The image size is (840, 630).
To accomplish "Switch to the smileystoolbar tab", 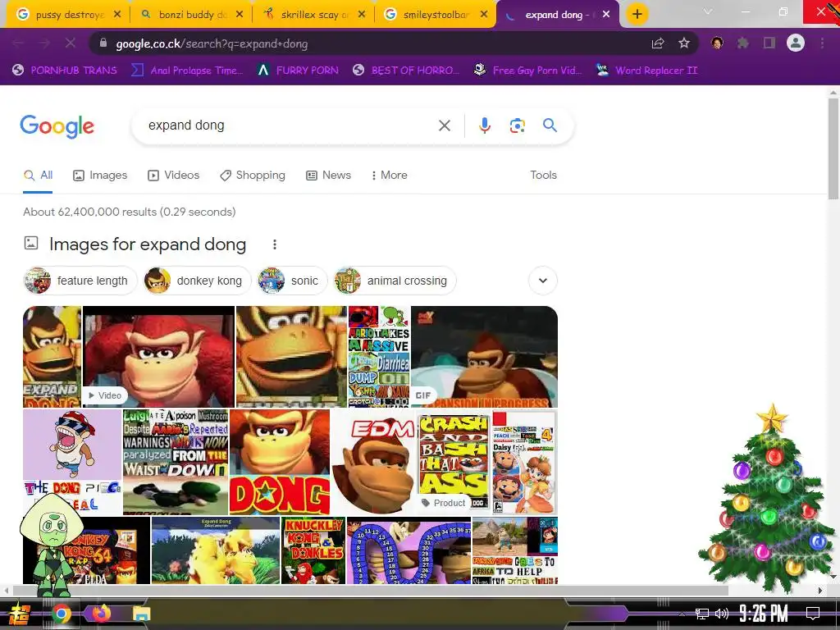I will pos(436,15).
